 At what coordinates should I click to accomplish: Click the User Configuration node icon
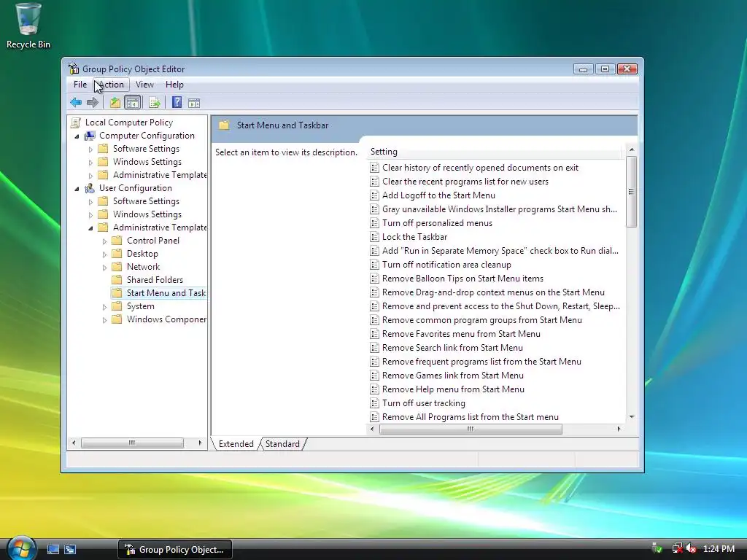coord(90,188)
